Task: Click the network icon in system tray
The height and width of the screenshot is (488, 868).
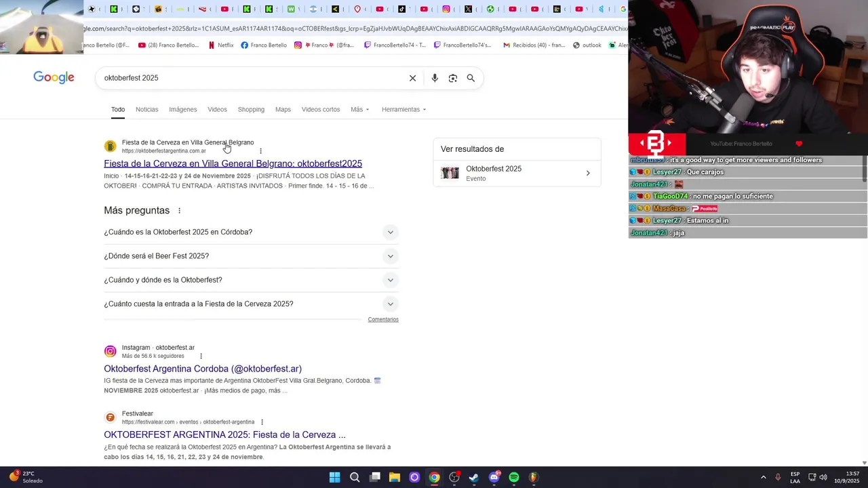Action: (x=812, y=477)
